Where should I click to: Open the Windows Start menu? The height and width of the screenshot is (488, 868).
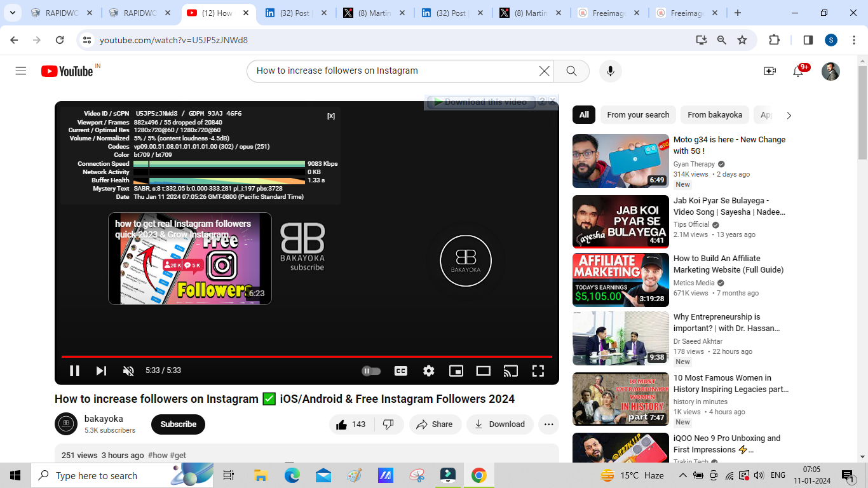(x=15, y=475)
